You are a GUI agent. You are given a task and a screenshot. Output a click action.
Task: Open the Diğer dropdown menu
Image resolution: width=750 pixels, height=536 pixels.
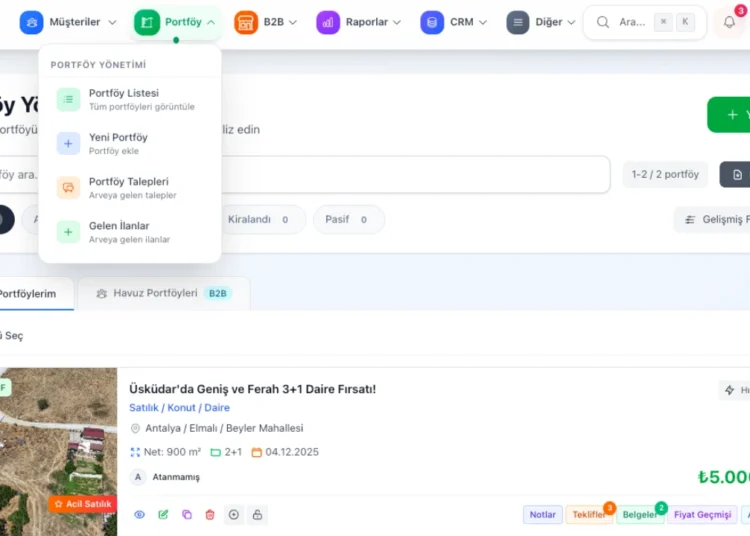(x=541, y=22)
